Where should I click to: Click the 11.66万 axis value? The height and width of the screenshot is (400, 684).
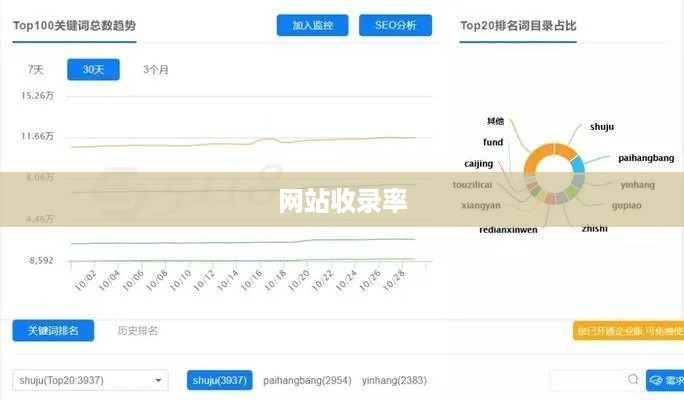(x=37, y=137)
